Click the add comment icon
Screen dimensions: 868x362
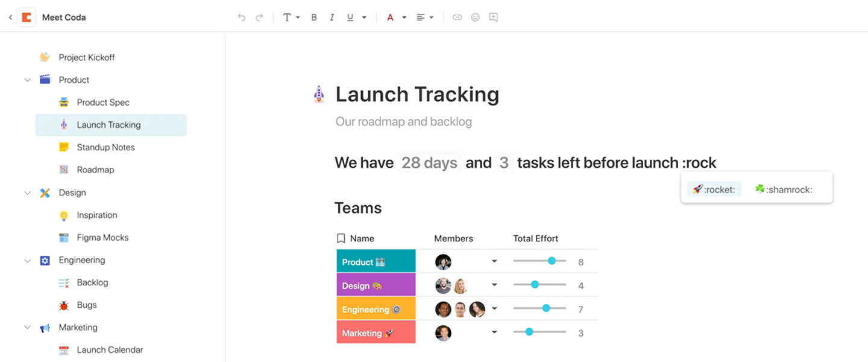(493, 17)
